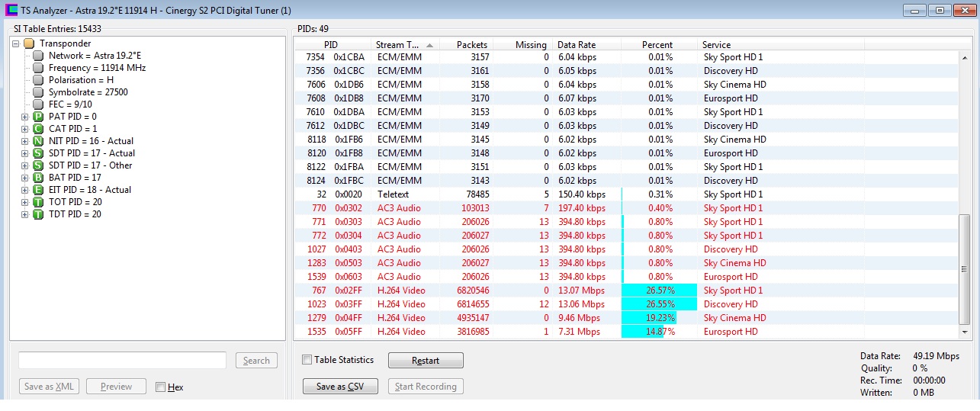
Task: Expand the TDT PID 20 node
Action: click(24, 214)
